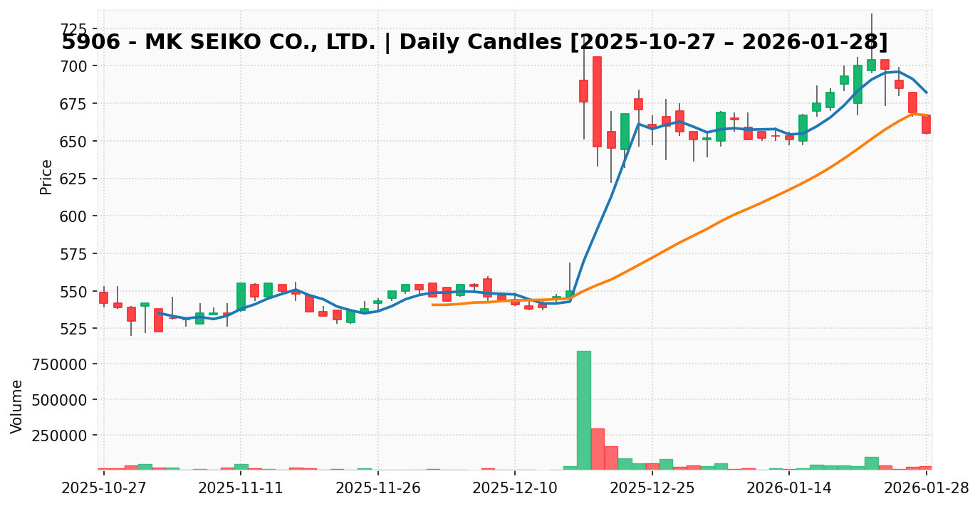Click the blue moving average line peak
Screen dimensions: 980x506
tap(898, 71)
